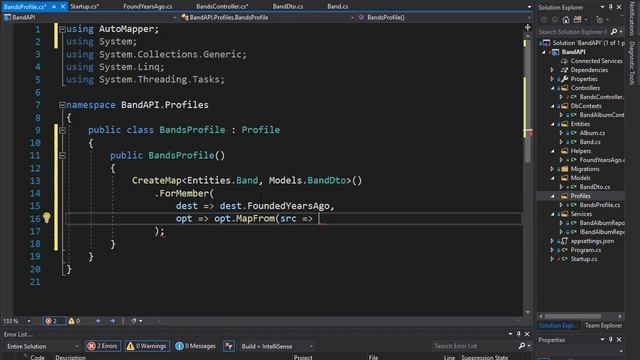This screenshot has height=360, width=640.
Task: Switch to the FoundYearsAgo.cs tab
Action: (x=147, y=7)
